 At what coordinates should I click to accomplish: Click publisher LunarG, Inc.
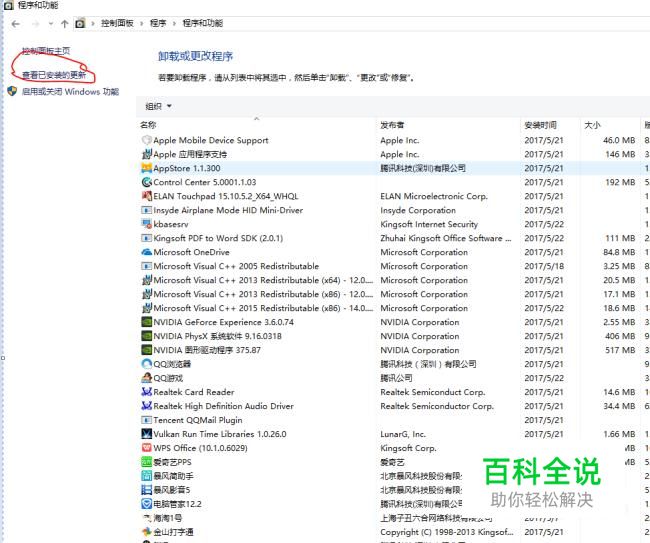[x=403, y=434]
